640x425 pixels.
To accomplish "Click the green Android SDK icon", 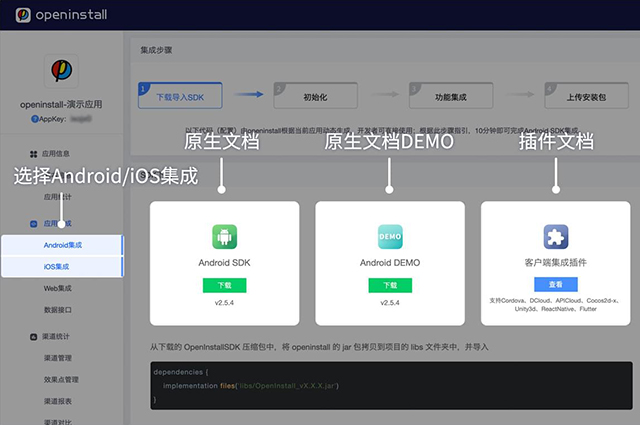I will coord(224,237).
